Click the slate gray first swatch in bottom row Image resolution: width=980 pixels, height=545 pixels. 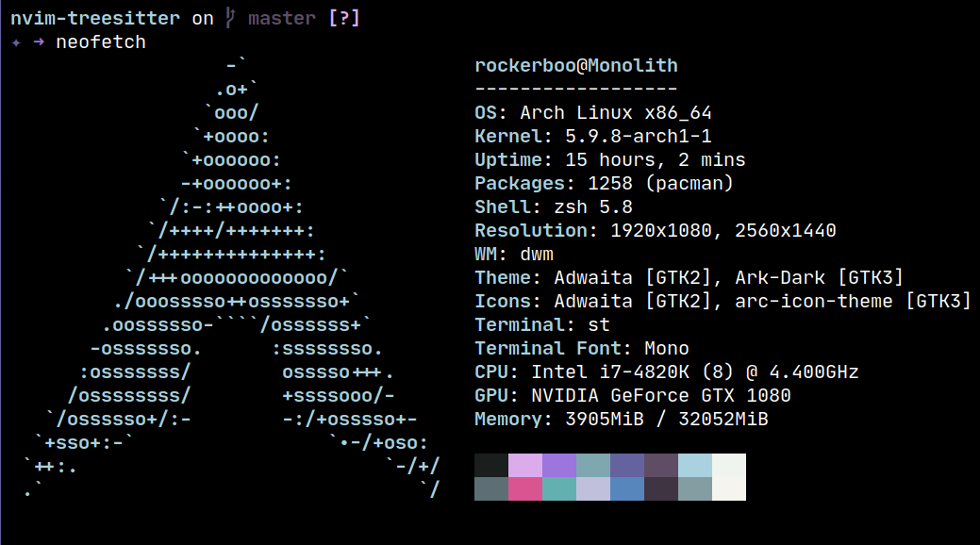point(491,488)
